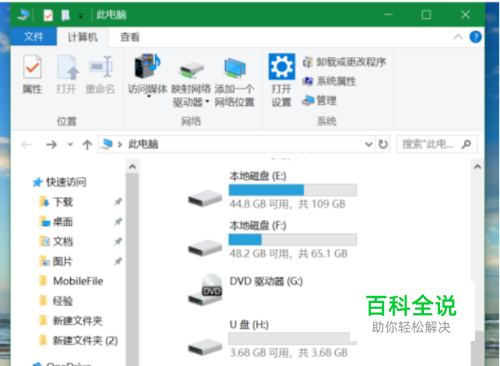Click 3.68 GB 可用, 共 3.68 GB text
500x366 pixels.
(x=289, y=353)
